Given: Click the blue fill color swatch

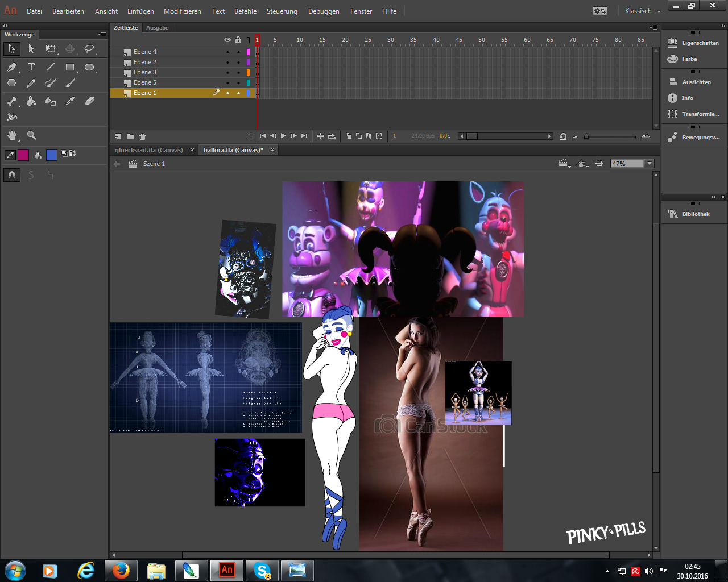Looking at the screenshot, I should [x=52, y=155].
